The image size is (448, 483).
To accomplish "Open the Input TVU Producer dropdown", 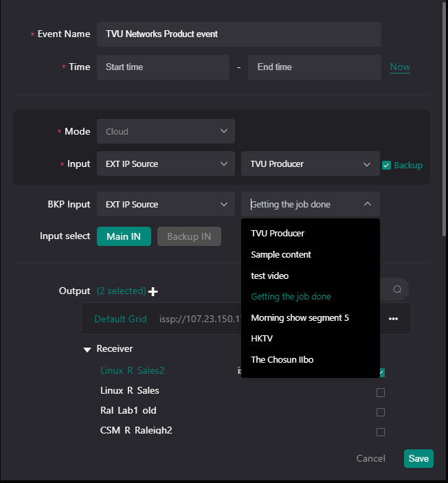I will point(311,164).
